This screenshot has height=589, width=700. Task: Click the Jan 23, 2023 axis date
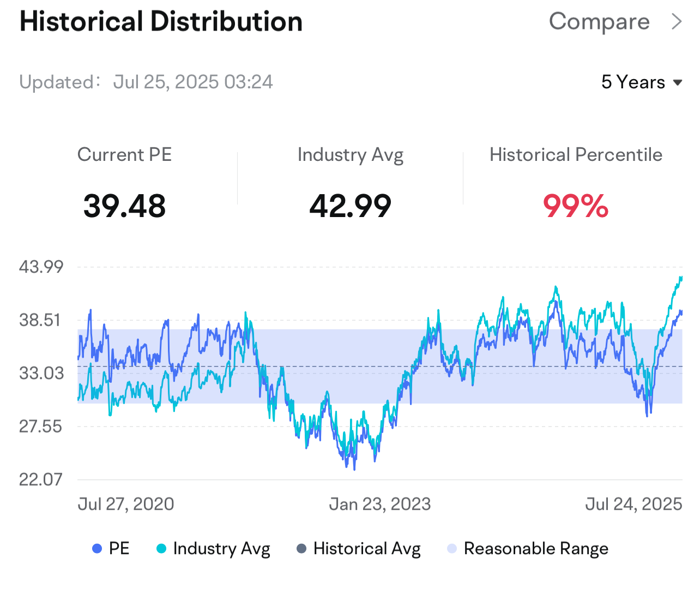click(x=380, y=504)
